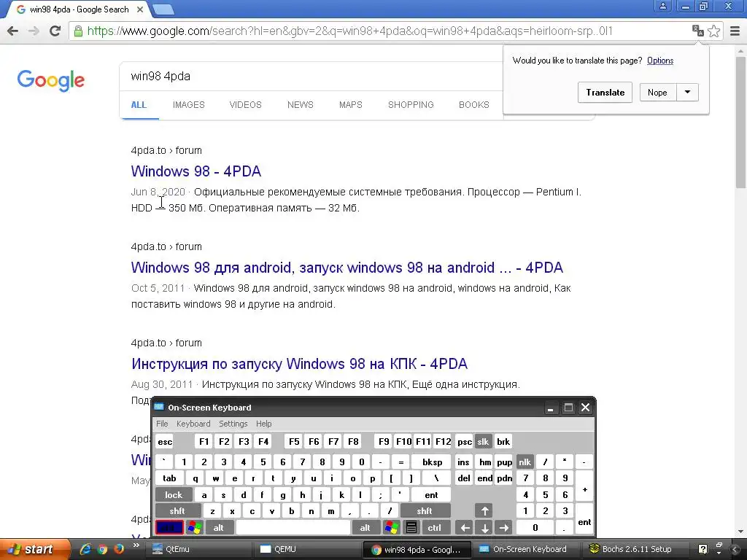Switch to QEMU window in taskbar
747x560 pixels.
click(306, 549)
